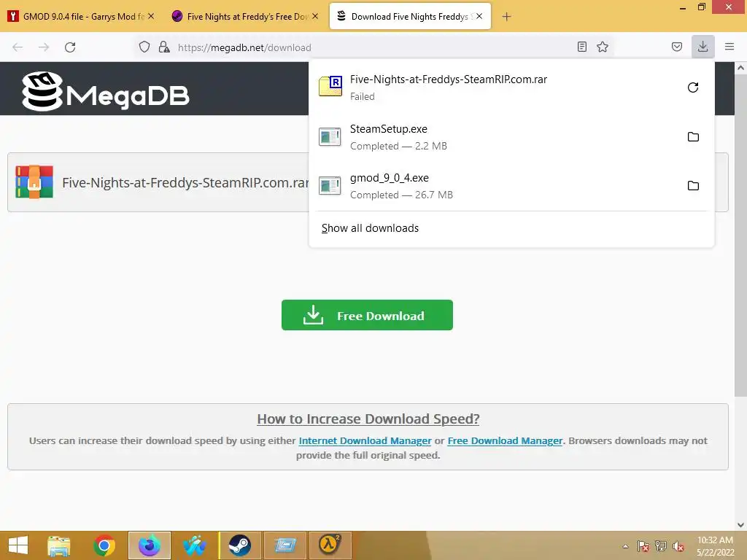Open Steam from the taskbar

click(239, 545)
